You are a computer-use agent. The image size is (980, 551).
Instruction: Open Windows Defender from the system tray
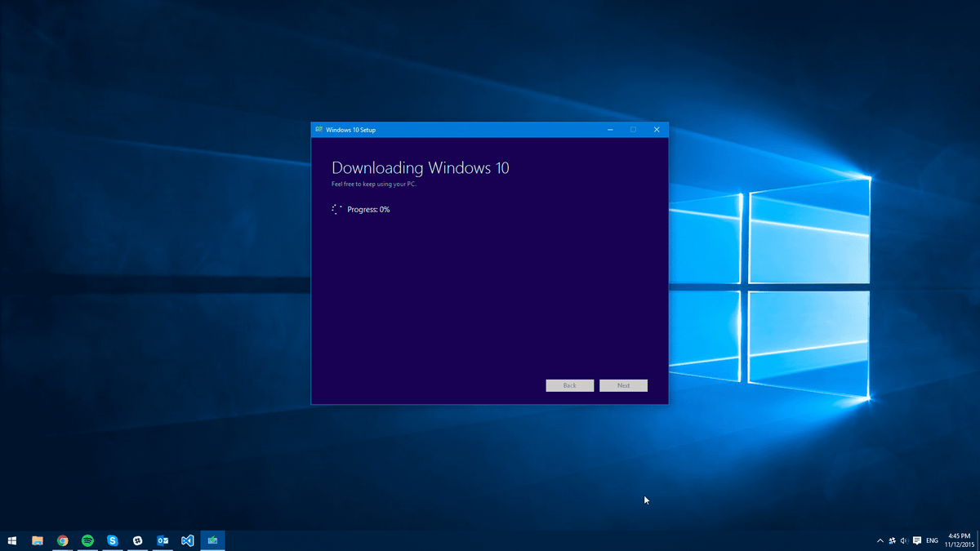[893, 540]
